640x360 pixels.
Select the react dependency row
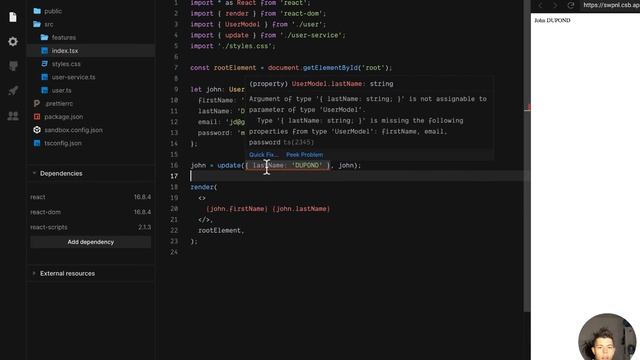(91, 197)
